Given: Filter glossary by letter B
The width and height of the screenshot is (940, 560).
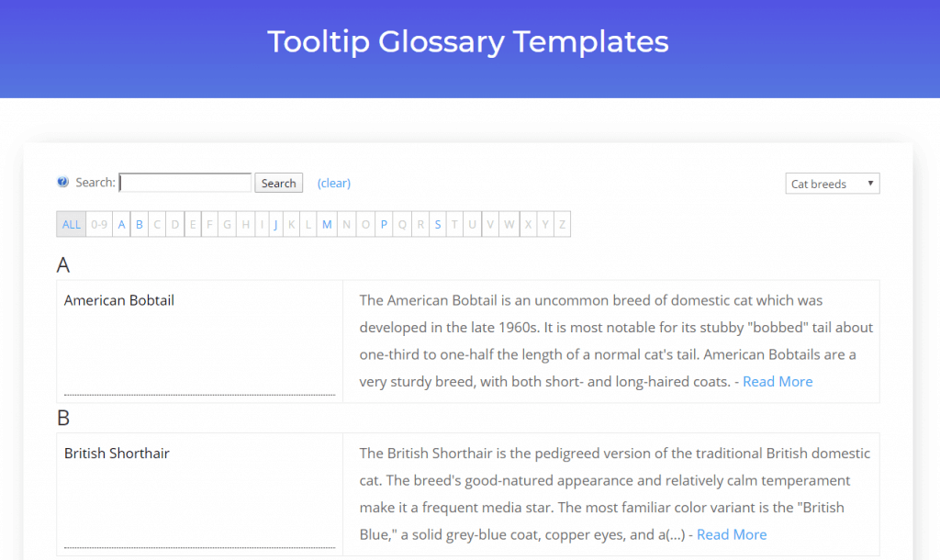Looking at the screenshot, I should click(139, 224).
